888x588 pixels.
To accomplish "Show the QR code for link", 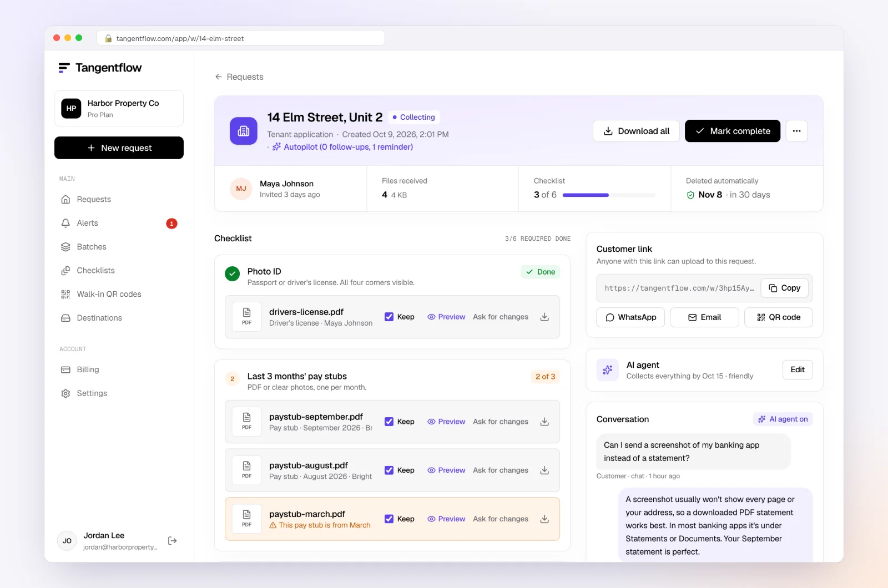I will point(778,317).
